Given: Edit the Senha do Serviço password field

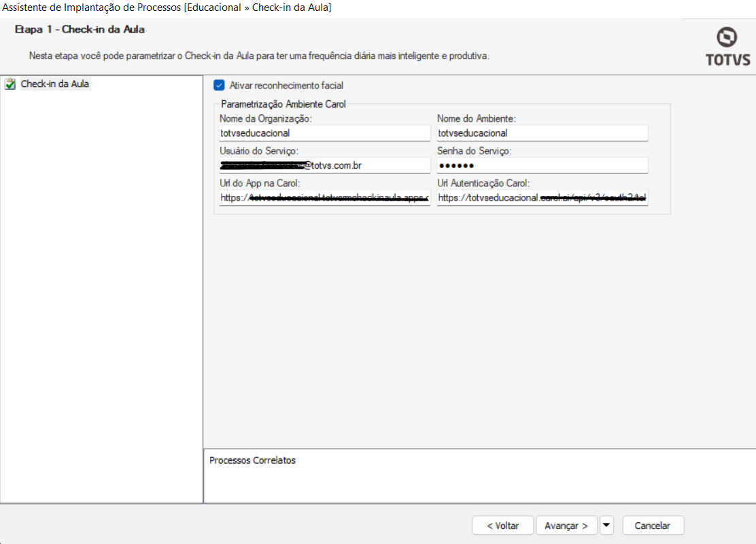Looking at the screenshot, I should pyautogui.click(x=543, y=165).
